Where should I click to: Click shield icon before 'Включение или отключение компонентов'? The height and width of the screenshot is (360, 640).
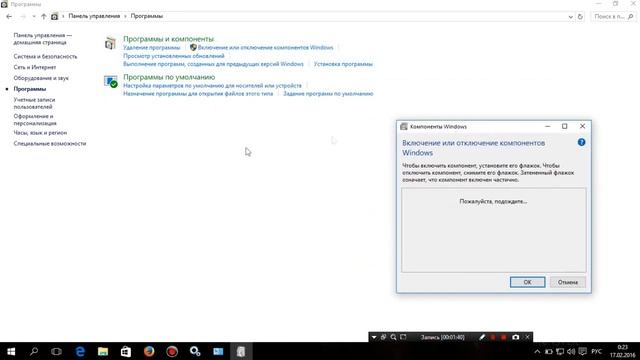pos(193,47)
